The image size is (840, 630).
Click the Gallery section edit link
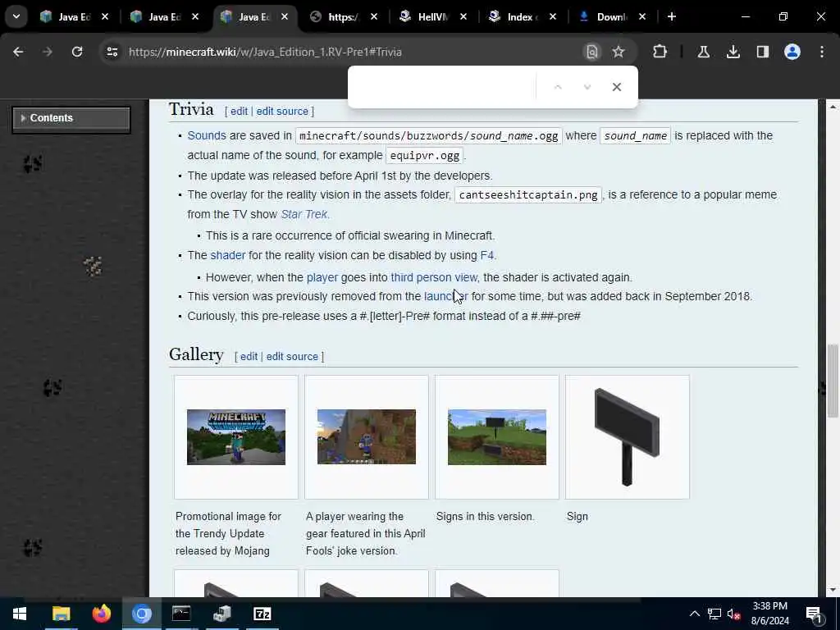tap(249, 357)
